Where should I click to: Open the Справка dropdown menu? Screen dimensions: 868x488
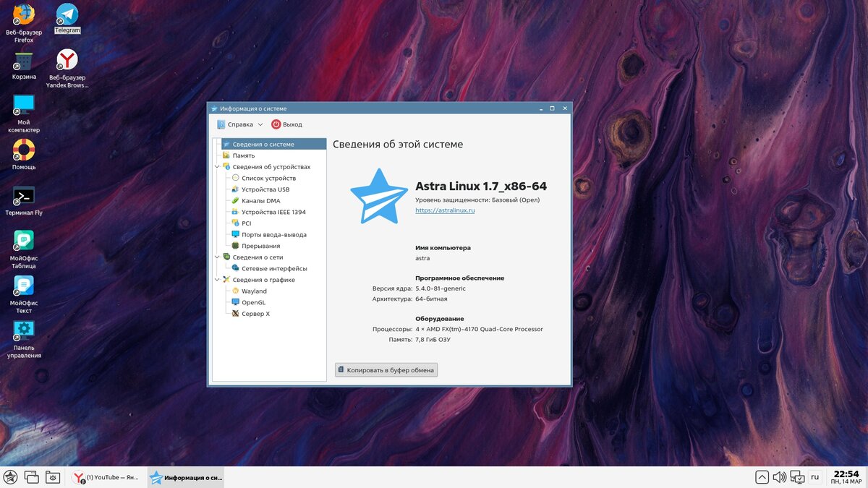240,124
